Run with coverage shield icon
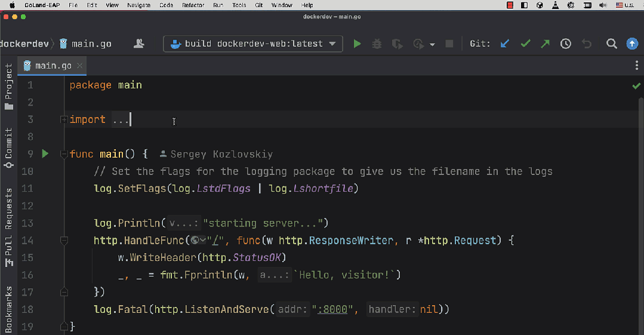Viewport: 644px width, 335px height. pyautogui.click(x=397, y=44)
